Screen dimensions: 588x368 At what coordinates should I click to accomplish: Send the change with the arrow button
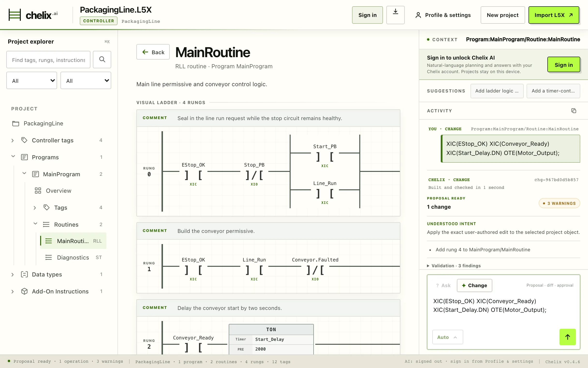568,337
